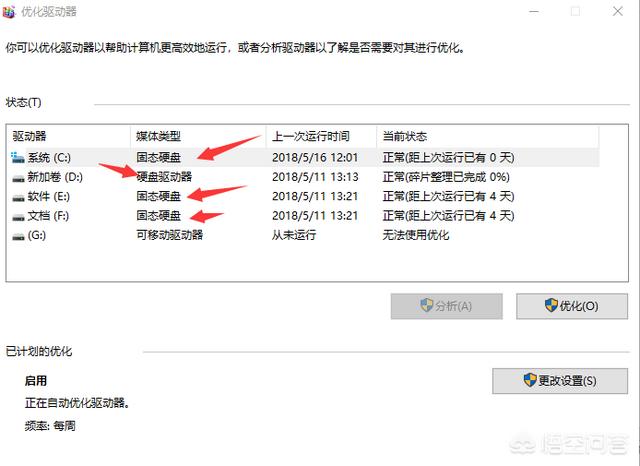Click the (G:) removable drive icon
The width and height of the screenshot is (640, 466).
(18, 236)
